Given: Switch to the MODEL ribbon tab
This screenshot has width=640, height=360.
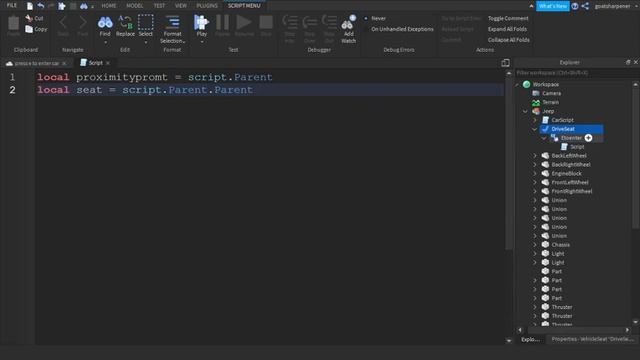Looking at the screenshot, I should click(134, 6).
